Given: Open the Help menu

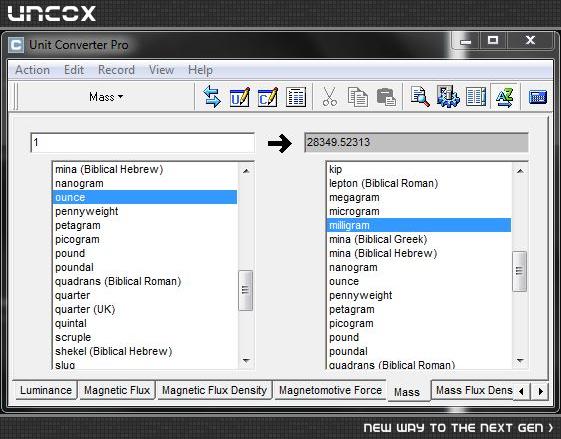Looking at the screenshot, I should coord(200,70).
